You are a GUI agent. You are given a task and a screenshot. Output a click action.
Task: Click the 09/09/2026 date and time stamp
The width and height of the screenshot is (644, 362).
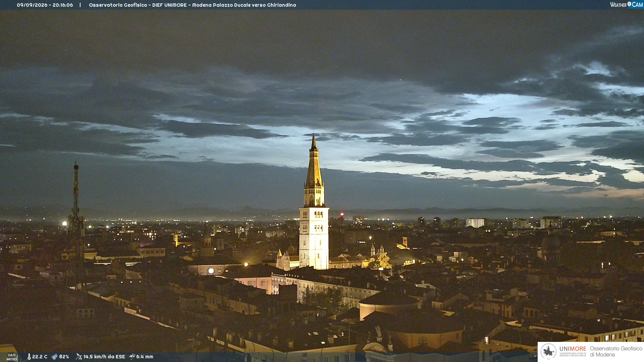point(45,5)
